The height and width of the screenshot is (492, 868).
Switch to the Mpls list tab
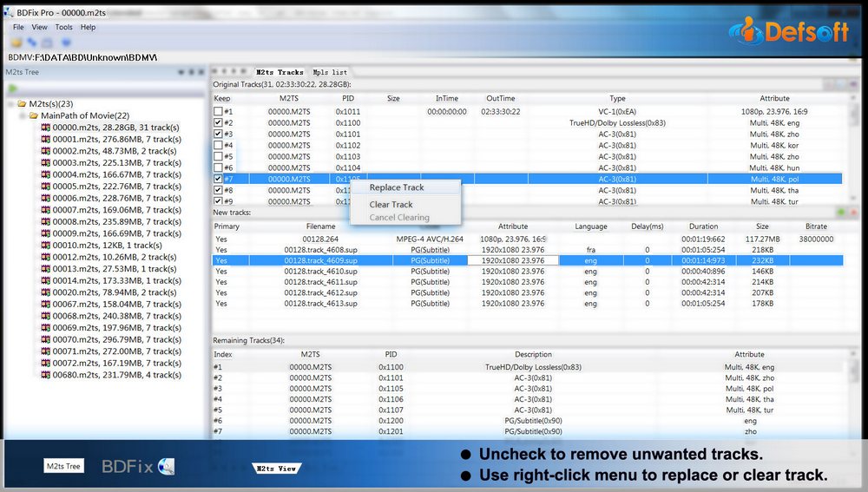[x=330, y=72]
